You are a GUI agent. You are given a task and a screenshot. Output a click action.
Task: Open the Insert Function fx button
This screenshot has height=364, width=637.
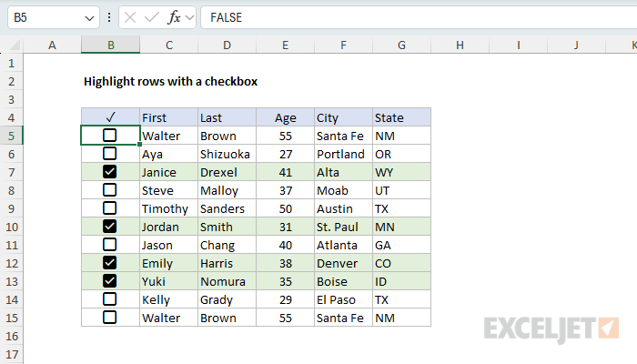pyautogui.click(x=174, y=17)
